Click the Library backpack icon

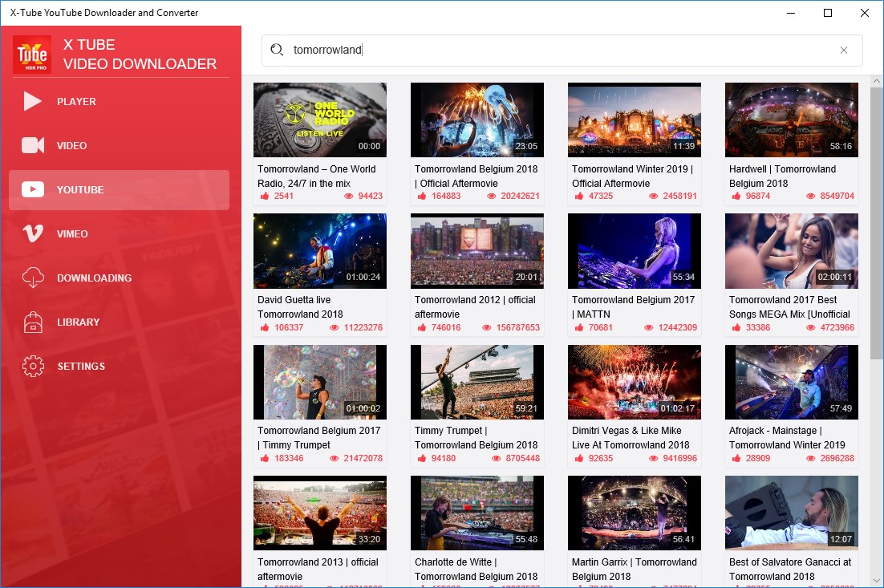[33, 322]
